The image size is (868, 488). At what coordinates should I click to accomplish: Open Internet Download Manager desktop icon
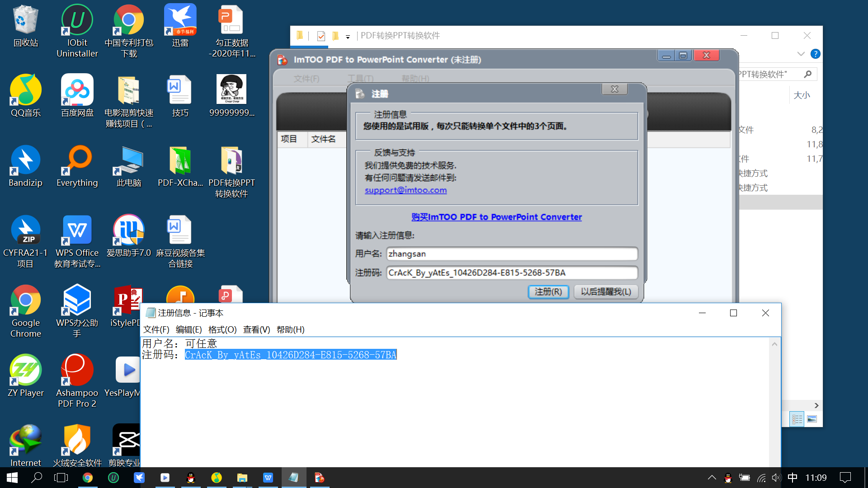(26, 446)
